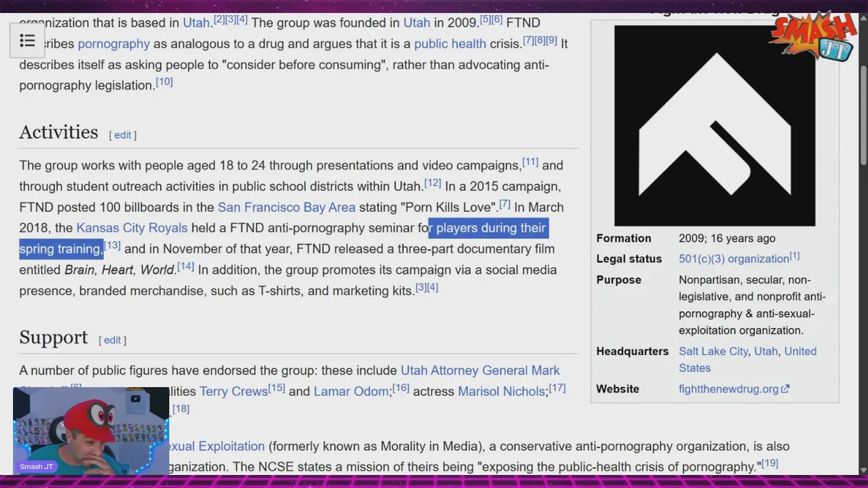
Task: Jump to citation [13]
Action: pos(112,245)
